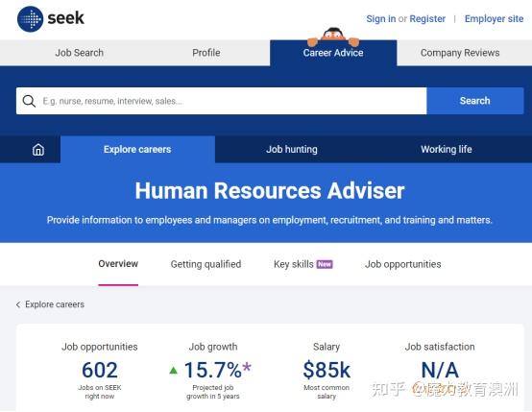This screenshot has height=412, width=532.
Task: Click the 15.7% job growth figure
Action: 213,370
